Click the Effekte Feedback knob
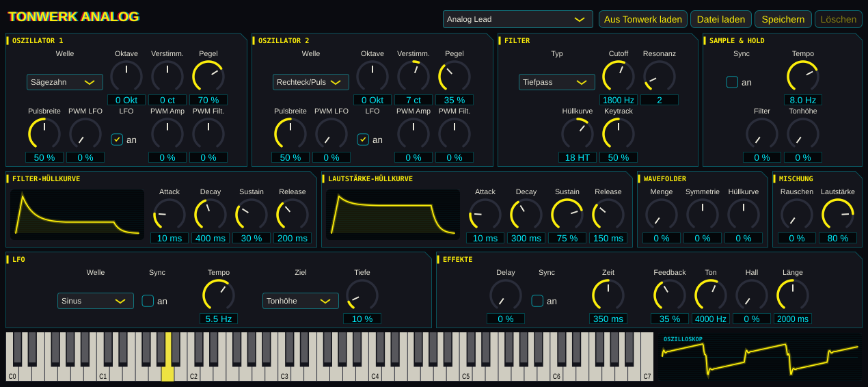The width and height of the screenshot is (868, 387). (x=670, y=295)
